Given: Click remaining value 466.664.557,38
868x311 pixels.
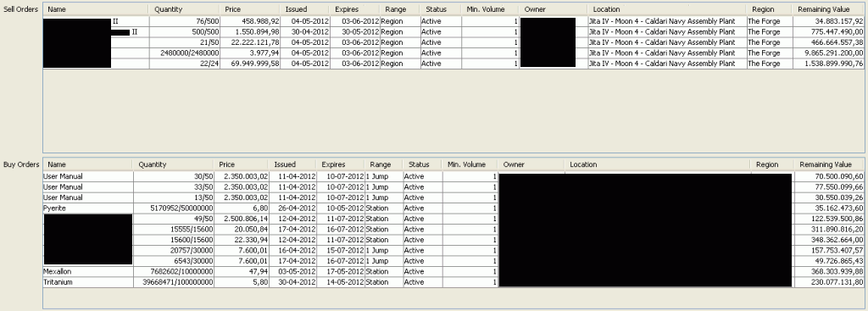Looking at the screenshot, I should pos(837,42).
